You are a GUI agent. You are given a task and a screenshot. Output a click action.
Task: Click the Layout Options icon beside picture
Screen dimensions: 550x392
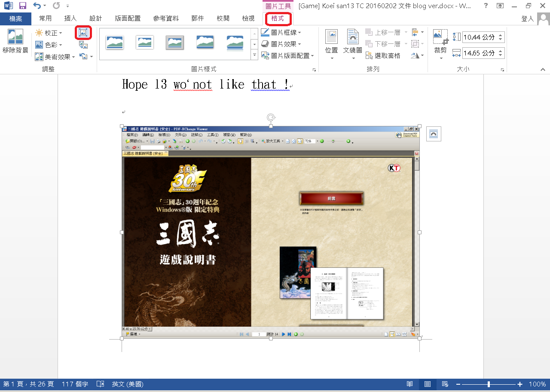pos(434,134)
